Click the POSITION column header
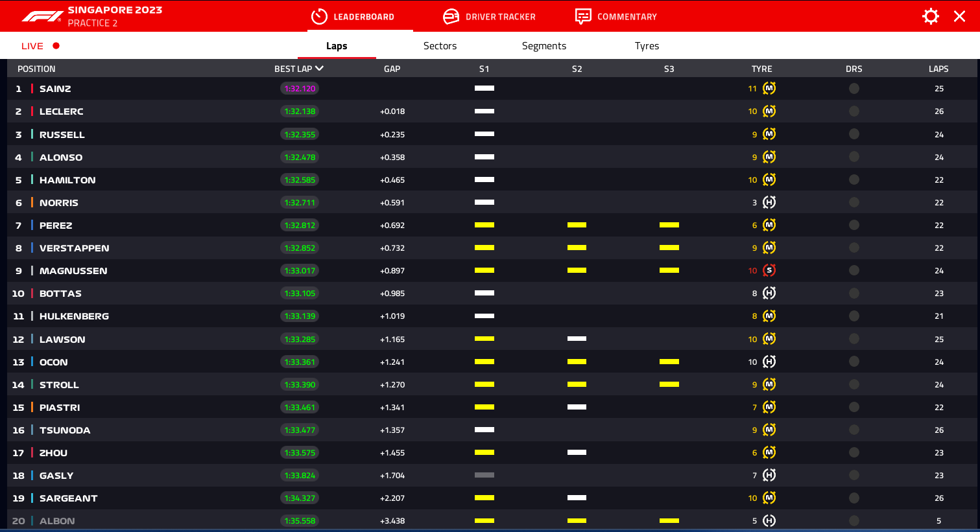Image resolution: width=980 pixels, height=532 pixels. coord(36,69)
